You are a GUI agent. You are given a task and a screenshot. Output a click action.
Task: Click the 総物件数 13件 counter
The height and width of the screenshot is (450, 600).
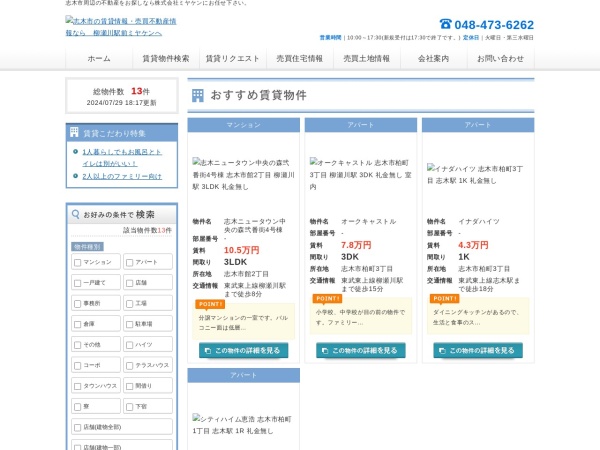(x=121, y=91)
